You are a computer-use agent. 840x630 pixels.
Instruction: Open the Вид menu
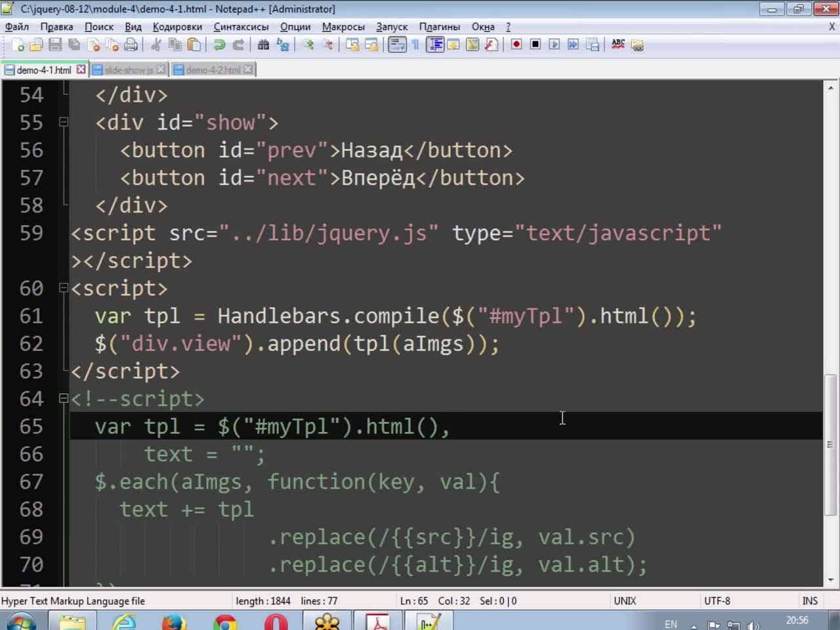(133, 27)
